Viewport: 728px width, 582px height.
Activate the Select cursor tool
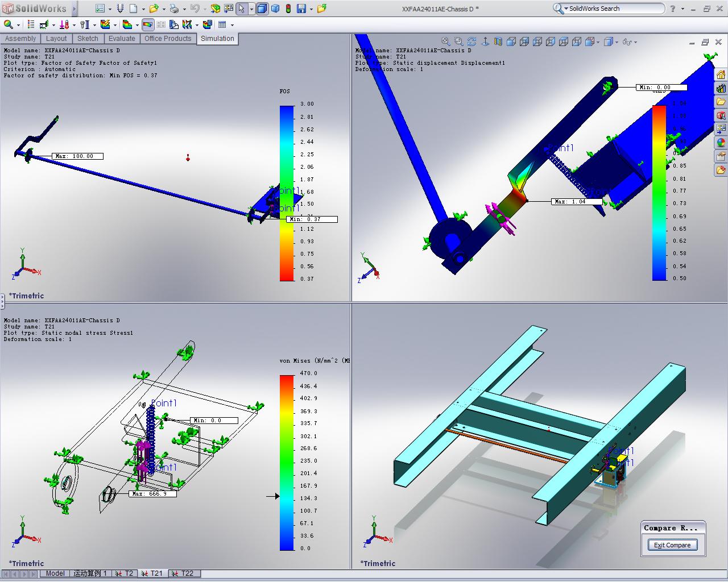point(242,9)
